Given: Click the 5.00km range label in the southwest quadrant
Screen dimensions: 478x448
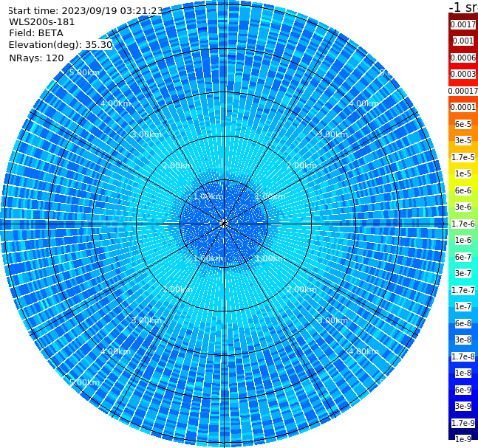Looking at the screenshot, I should (x=84, y=382).
